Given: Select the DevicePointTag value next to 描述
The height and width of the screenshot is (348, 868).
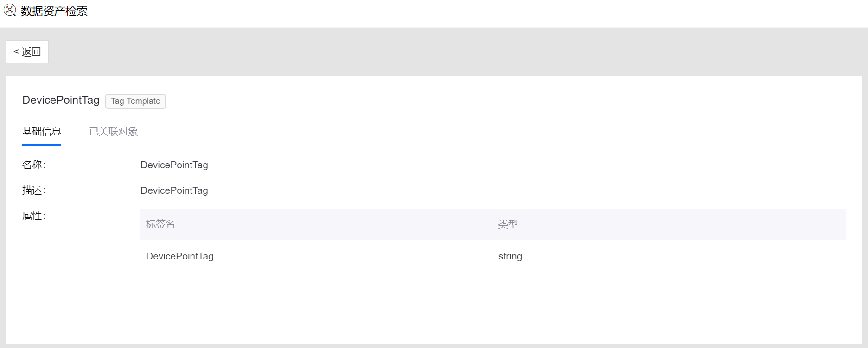Looking at the screenshot, I should coord(174,190).
